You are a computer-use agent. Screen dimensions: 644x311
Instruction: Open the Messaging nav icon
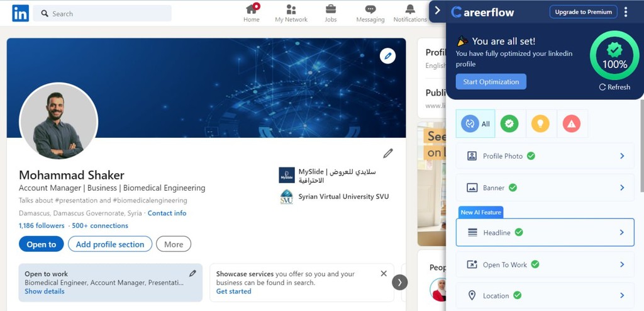[370, 13]
